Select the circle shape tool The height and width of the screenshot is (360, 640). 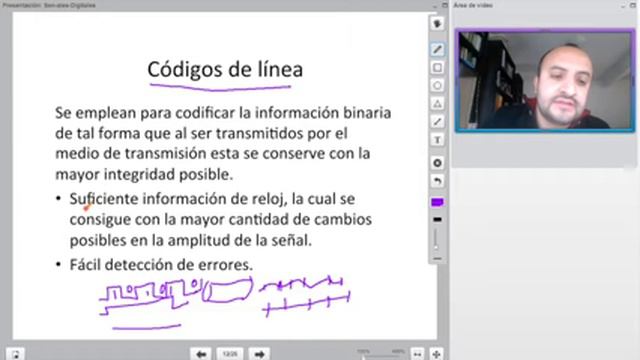[437, 85]
